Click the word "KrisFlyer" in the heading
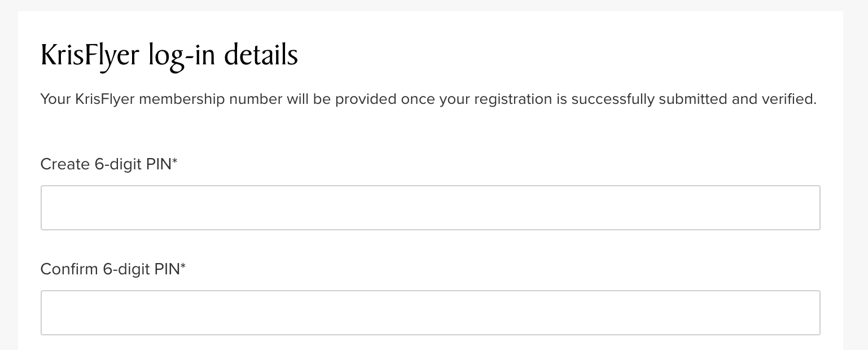 click(90, 56)
